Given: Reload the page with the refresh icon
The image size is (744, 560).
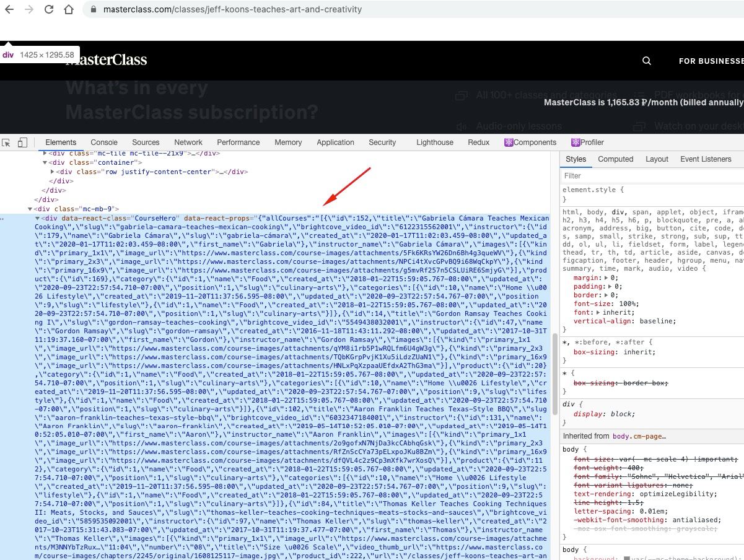Looking at the screenshot, I should (x=48, y=9).
